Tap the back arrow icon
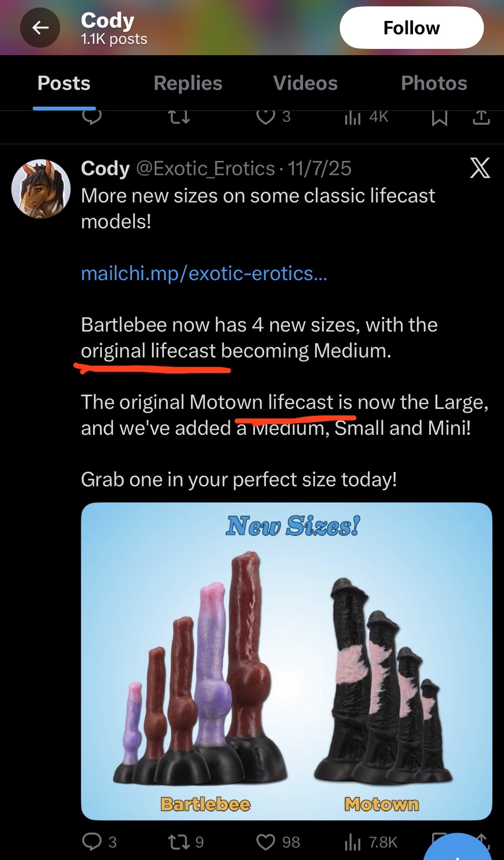Image resolution: width=504 pixels, height=860 pixels. coord(40,28)
